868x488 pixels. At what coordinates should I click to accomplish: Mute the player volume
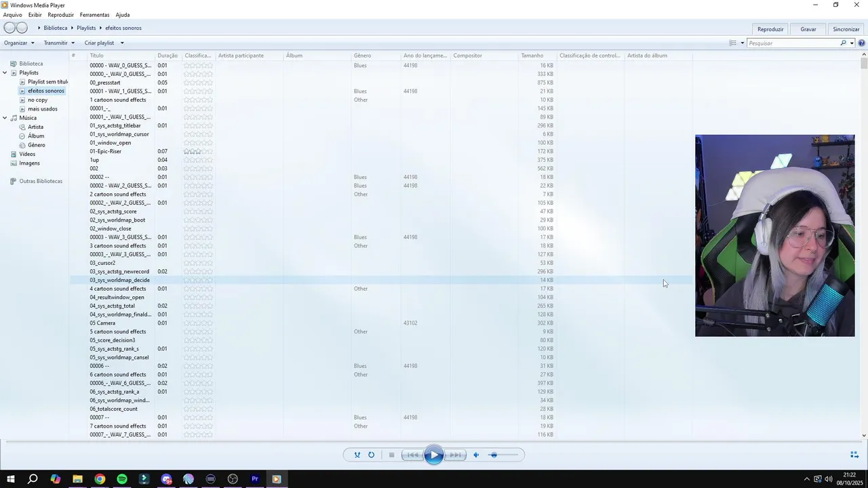(x=476, y=455)
